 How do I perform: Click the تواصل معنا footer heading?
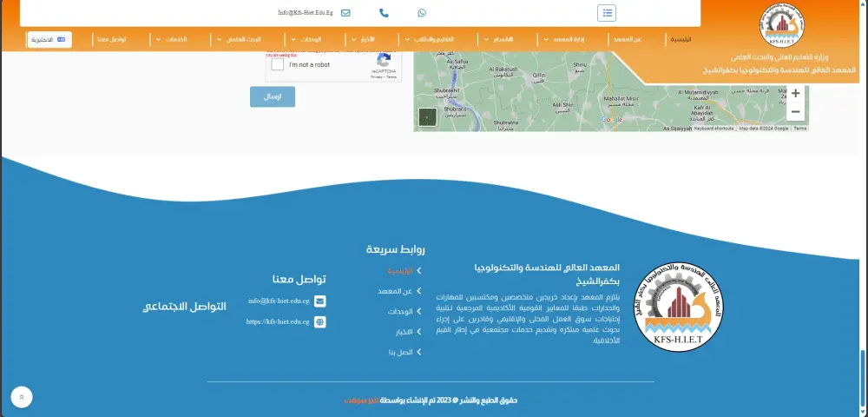299,279
